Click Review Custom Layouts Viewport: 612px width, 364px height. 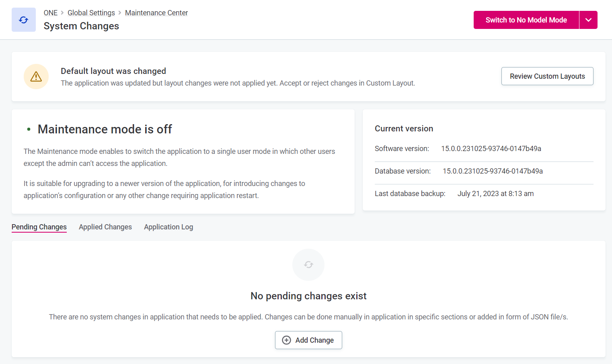[x=547, y=76]
